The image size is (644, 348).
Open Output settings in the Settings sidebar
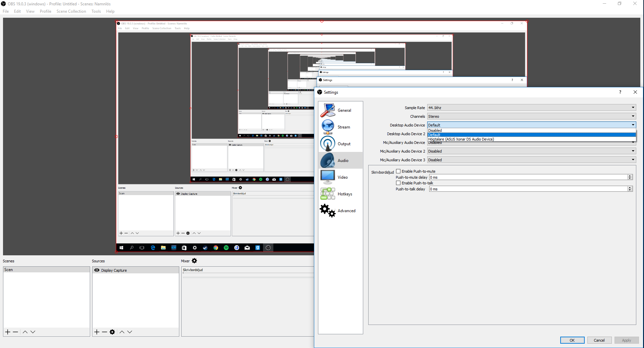click(340, 144)
